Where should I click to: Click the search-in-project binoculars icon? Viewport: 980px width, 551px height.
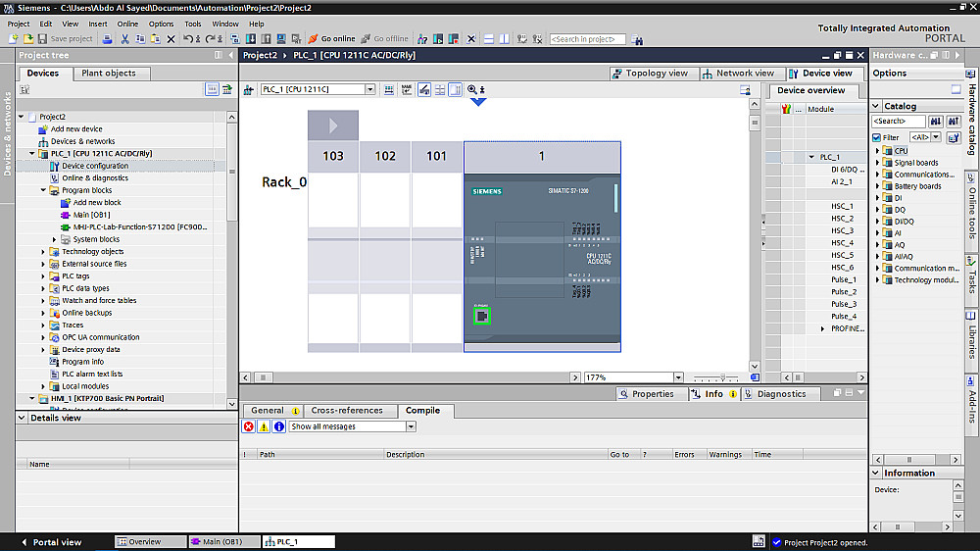[637, 39]
